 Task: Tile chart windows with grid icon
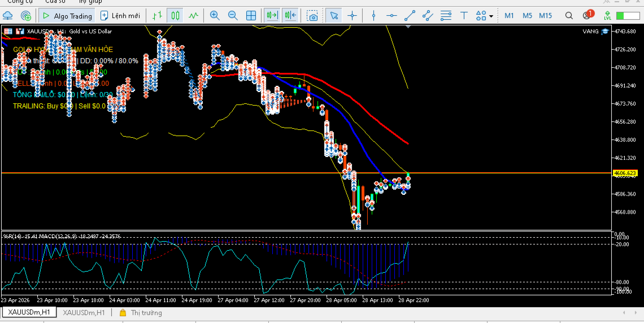pos(251,16)
